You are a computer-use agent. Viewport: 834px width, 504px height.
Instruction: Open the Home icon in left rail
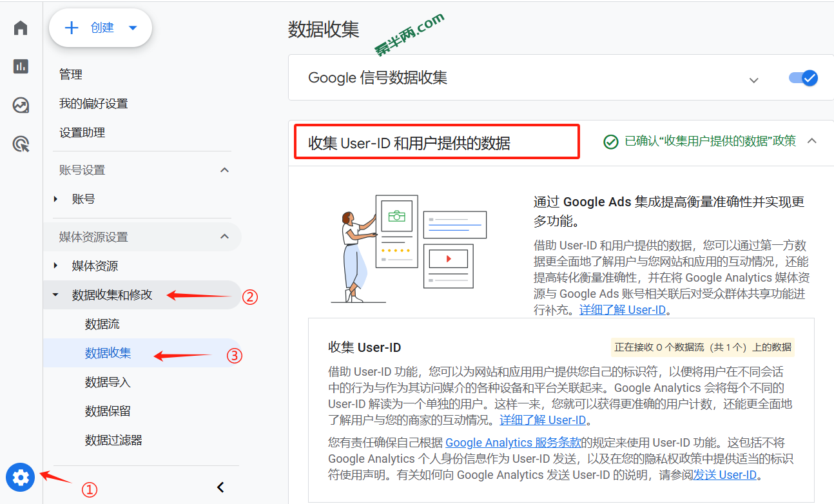pos(21,28)
